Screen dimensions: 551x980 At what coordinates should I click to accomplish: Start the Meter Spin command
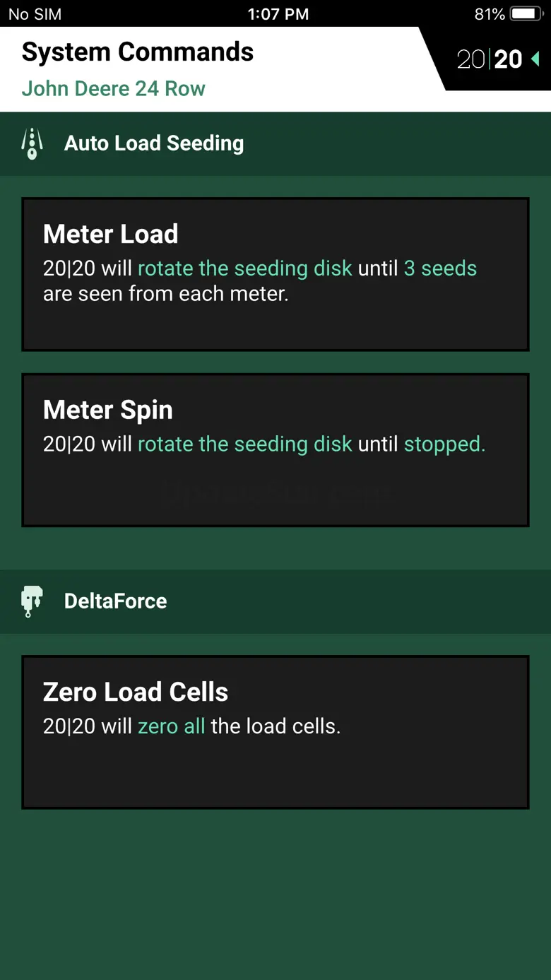pos(275,450)
